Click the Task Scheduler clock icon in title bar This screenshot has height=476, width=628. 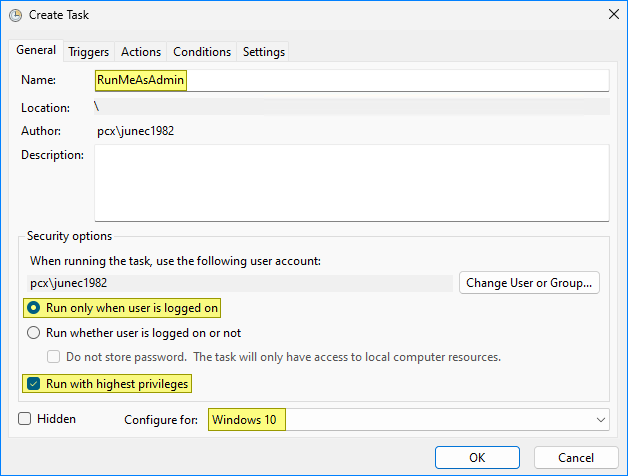coord(15,15)
